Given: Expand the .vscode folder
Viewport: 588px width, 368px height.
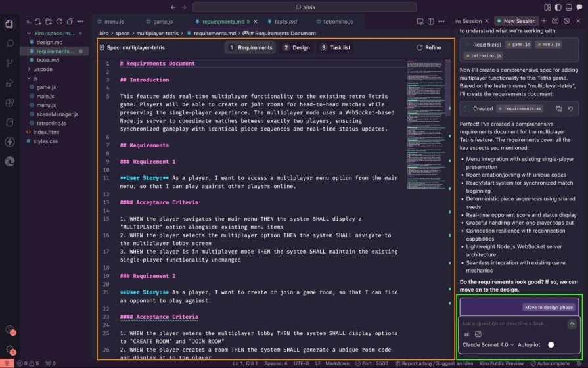Looking at the screenshot, I should (x=43, y=69).
